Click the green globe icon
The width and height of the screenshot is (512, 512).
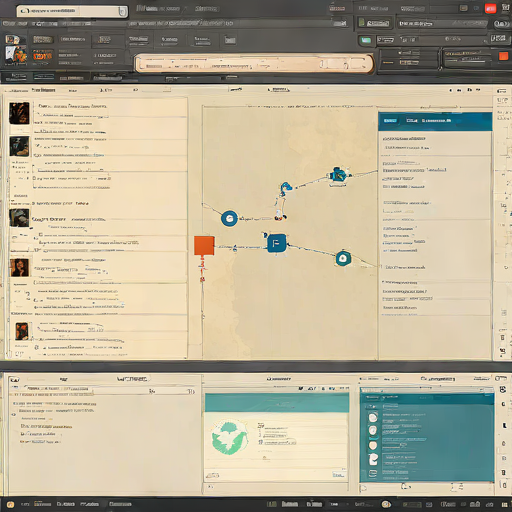click(230, 438)
